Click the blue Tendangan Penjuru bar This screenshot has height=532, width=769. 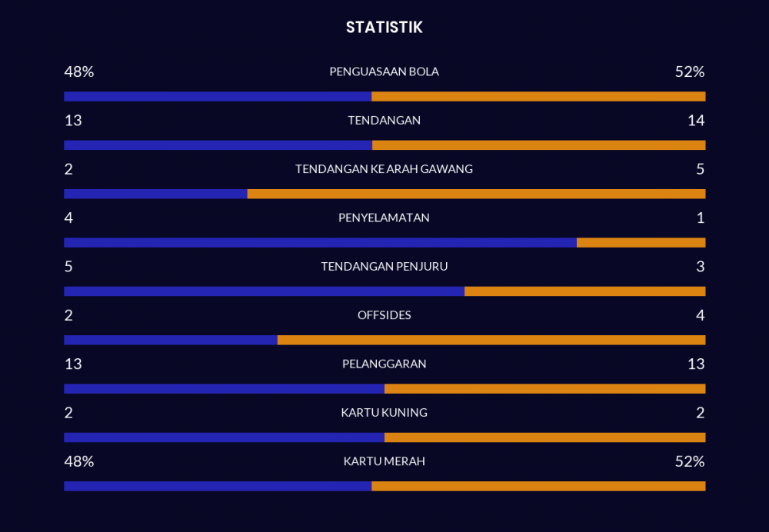[x=265, y=291]
